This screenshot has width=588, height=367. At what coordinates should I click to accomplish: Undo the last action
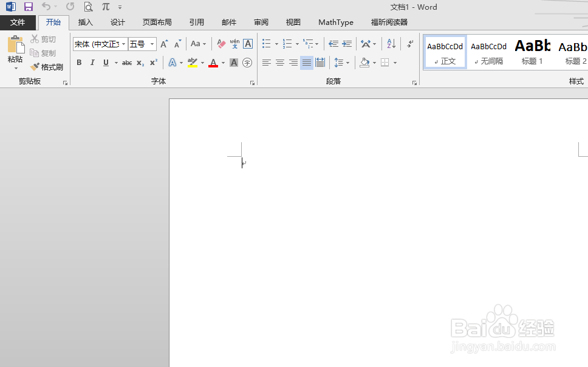(46, 7)
